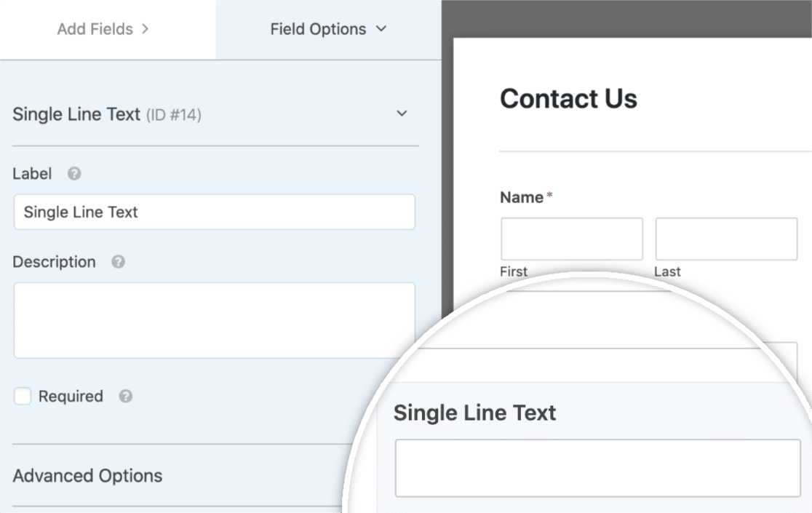Click the Required label text
812x513 pixels.
tap(71, 396)
